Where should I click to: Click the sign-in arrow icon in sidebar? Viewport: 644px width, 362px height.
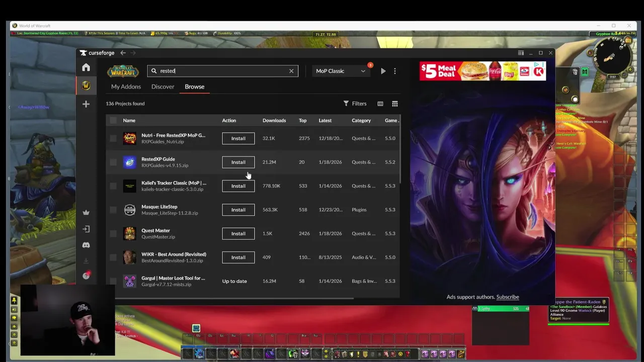(86, 229)
